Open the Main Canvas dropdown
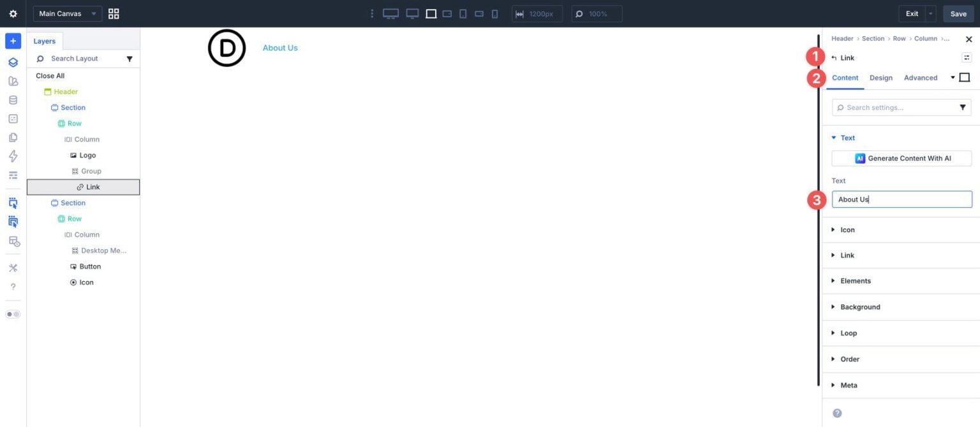This screenshot has width=980, height=427. point(68,13)
